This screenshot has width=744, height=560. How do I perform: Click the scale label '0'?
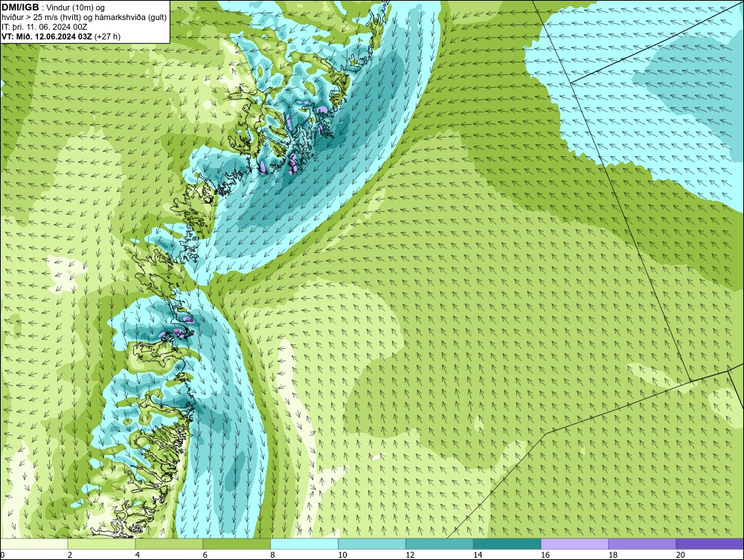(2, 555)
